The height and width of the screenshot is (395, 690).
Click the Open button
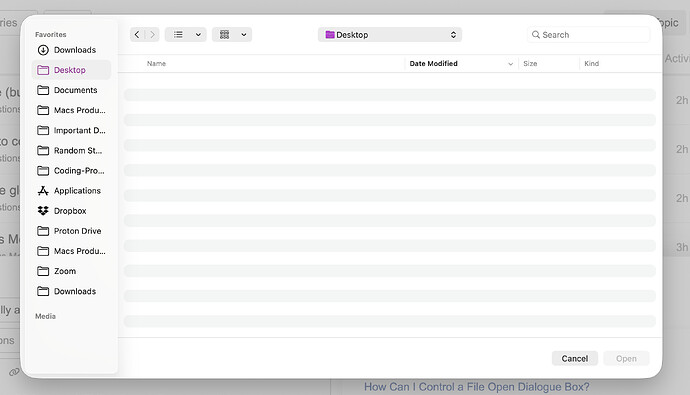(626, 358)
